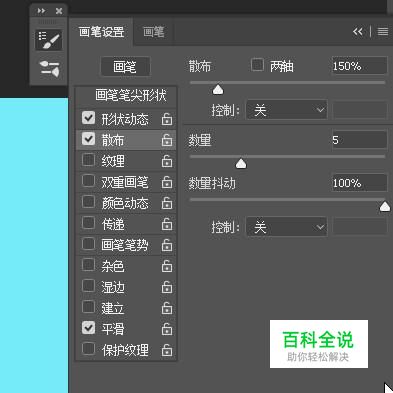Image resolution: width=393 pixels, height=393 pixels.
Task: Collapse the panel with double-arrow icon
Action: click(x=358, y=32)
